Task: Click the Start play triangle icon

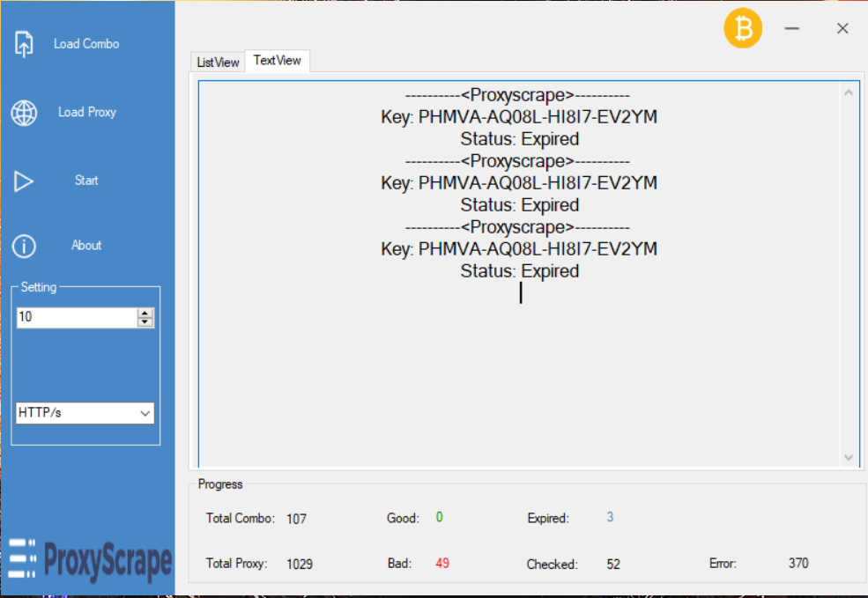Action: point(23,181)
